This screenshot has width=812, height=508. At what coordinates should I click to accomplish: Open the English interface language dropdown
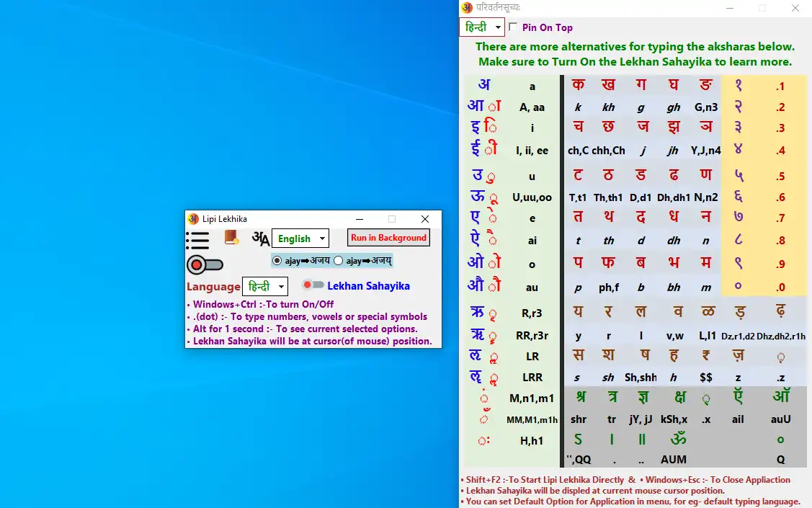[300, 239]
